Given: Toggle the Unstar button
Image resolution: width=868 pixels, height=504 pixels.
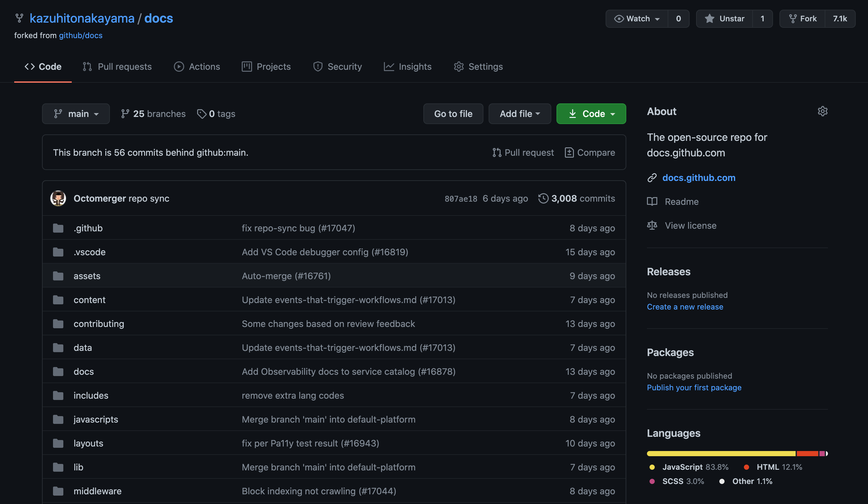Looking at the screenshot, I should [x=725, y=19].
